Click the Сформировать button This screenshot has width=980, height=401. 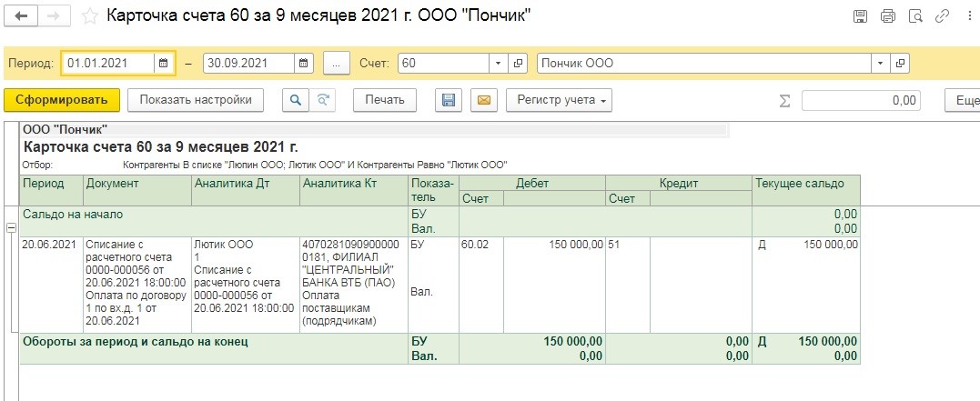pos(61,100)
